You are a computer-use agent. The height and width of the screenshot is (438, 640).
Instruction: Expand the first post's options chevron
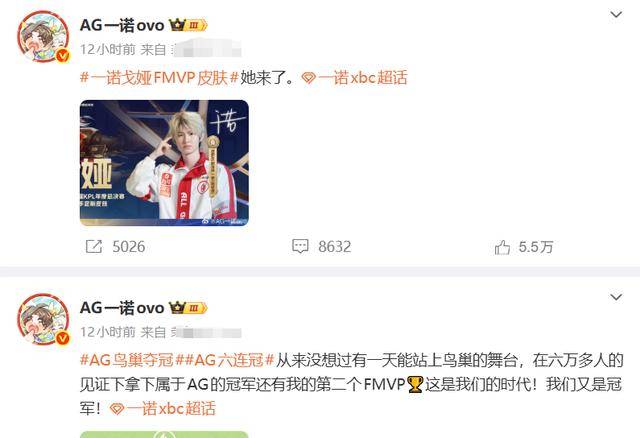tap(616, 15)
